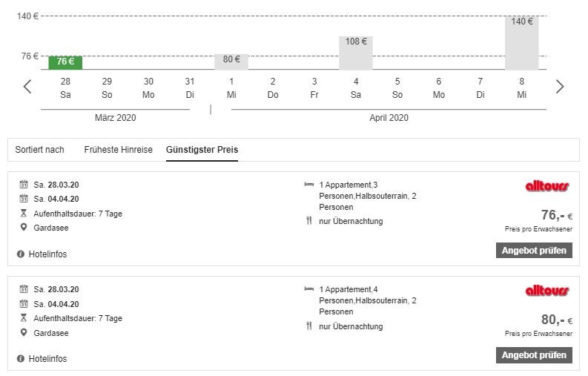
Task: Sort by Günstigster Preis
Action: (x=202, y=150)
